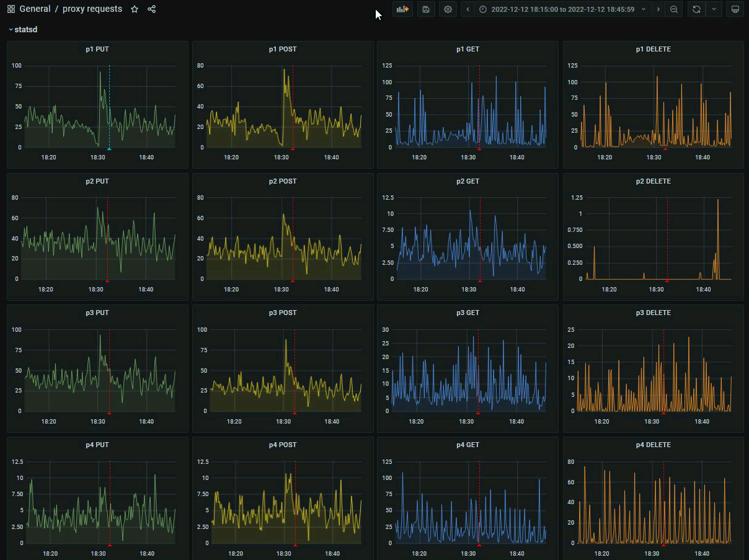Open p4 DELETE panel title menu
The image size is (749, 560).
[x=654, y=445]
